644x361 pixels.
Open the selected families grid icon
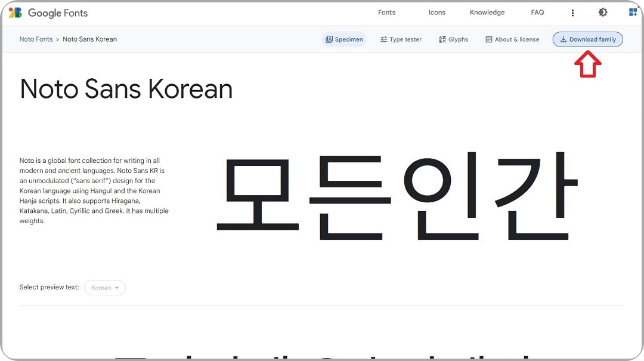tap(633, 13)
